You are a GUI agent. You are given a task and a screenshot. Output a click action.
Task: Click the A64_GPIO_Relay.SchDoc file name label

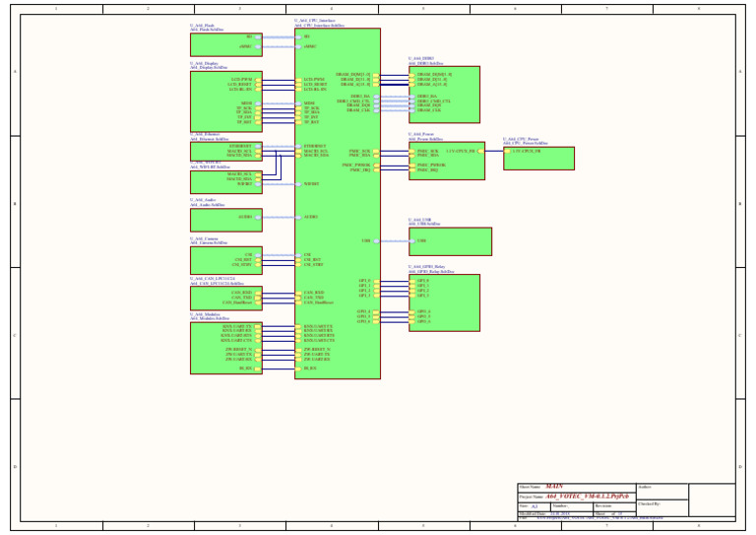pos(431,272)
